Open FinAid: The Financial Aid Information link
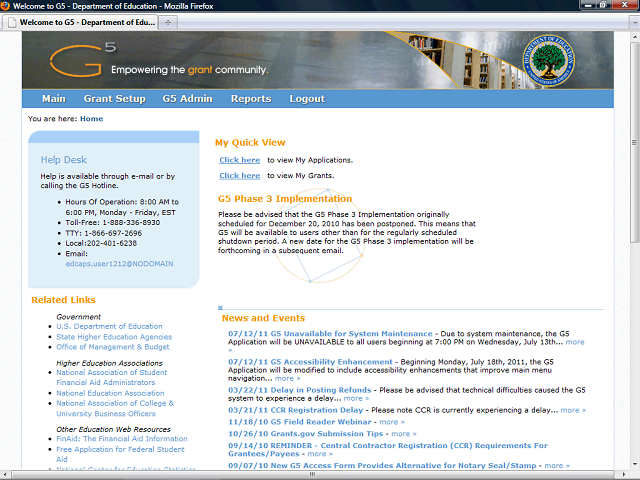Screen dimensions: 640x480 click(122, 439)
